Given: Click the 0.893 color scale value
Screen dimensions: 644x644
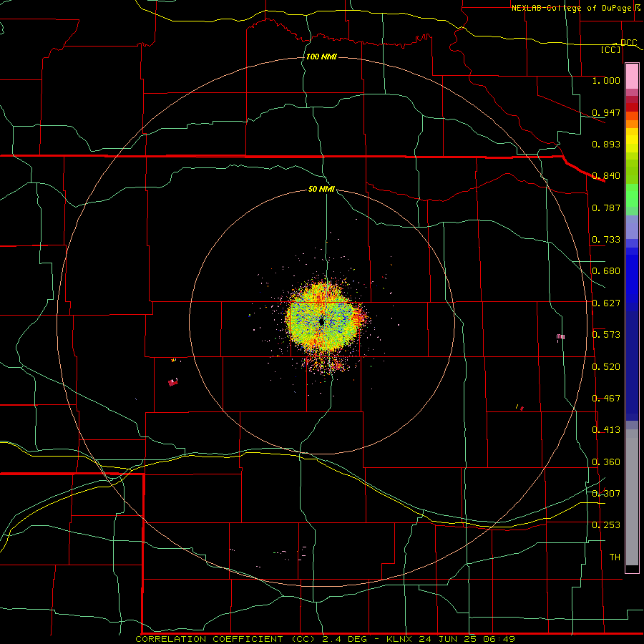Looking at the screenshot, I should point(606,144).
